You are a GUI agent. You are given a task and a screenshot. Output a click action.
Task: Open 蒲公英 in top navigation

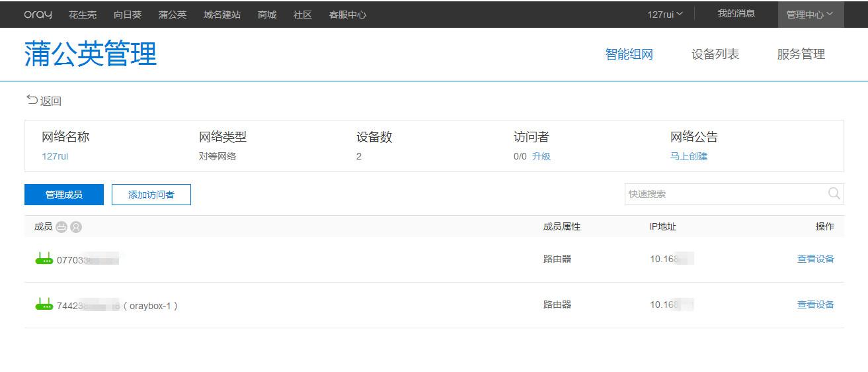[x=173, y=15]
